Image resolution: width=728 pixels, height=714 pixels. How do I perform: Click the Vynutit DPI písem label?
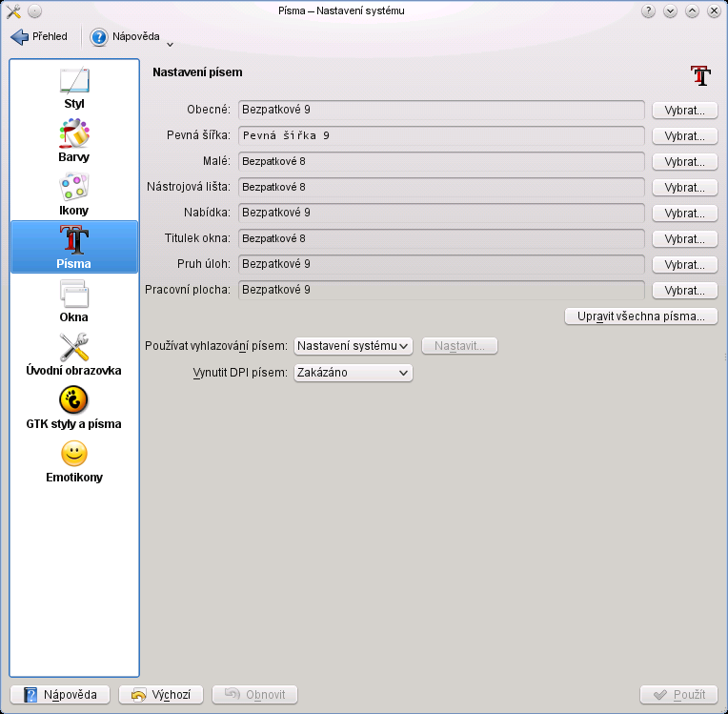(240, 373)
